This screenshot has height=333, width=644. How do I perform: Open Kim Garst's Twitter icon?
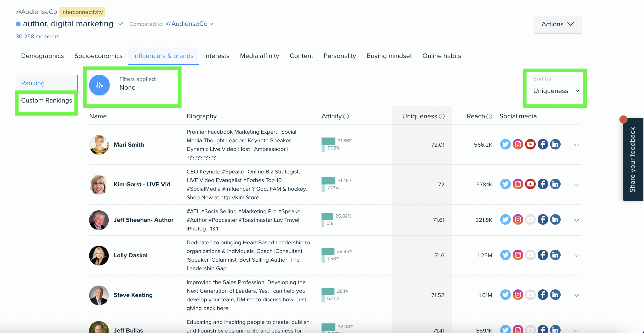coord(505,184)
